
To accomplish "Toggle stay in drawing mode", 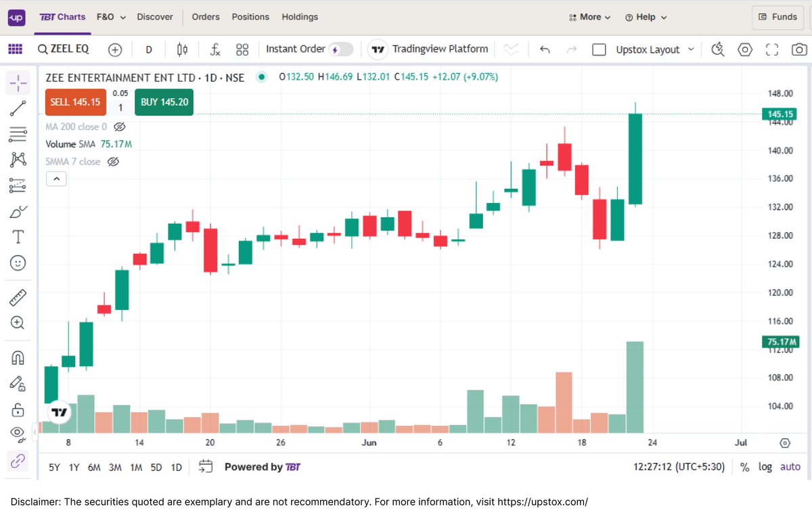I will [x=18, y=383].
